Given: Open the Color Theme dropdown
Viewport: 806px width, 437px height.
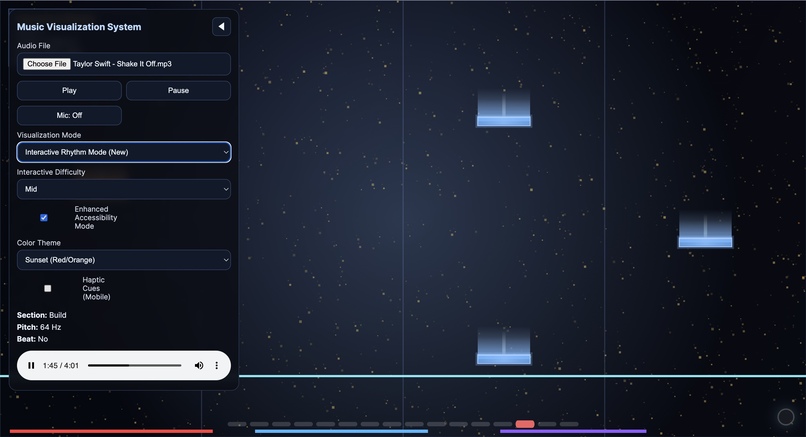Looking at the screenshot, I should 124,260.
